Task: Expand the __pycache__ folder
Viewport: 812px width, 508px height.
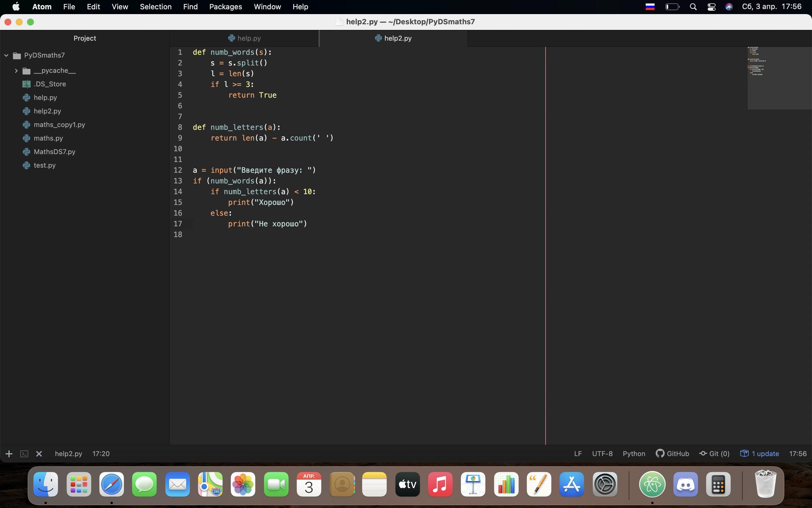Action: click(x=16, y=71)
